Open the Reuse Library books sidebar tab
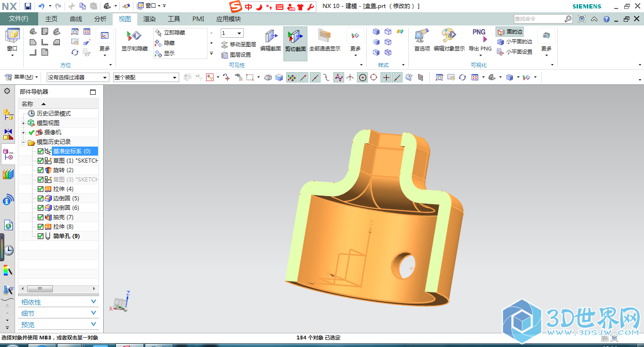The width and height of the screenshot is (644, 347). point(8,174)
